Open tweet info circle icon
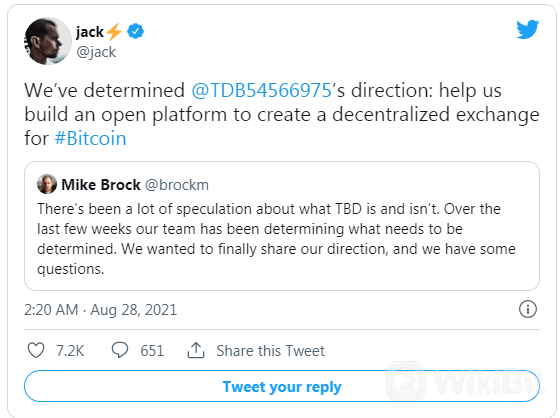 pos(528,309)
